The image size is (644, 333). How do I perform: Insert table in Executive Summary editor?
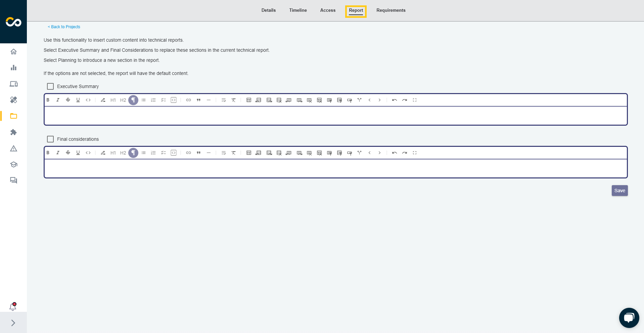coord(249,100)
